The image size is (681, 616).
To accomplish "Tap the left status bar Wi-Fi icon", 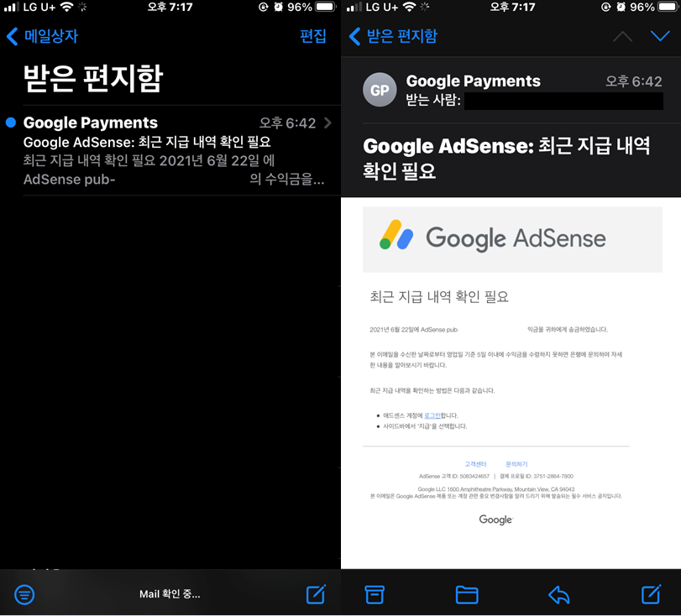I will click(66, 7).
